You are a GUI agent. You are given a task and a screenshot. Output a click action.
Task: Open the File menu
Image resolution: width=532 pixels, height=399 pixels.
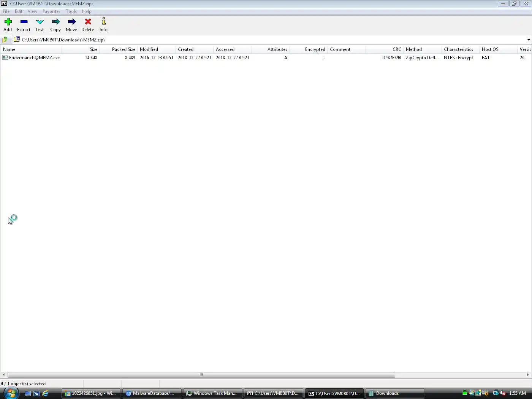(6, 11)
